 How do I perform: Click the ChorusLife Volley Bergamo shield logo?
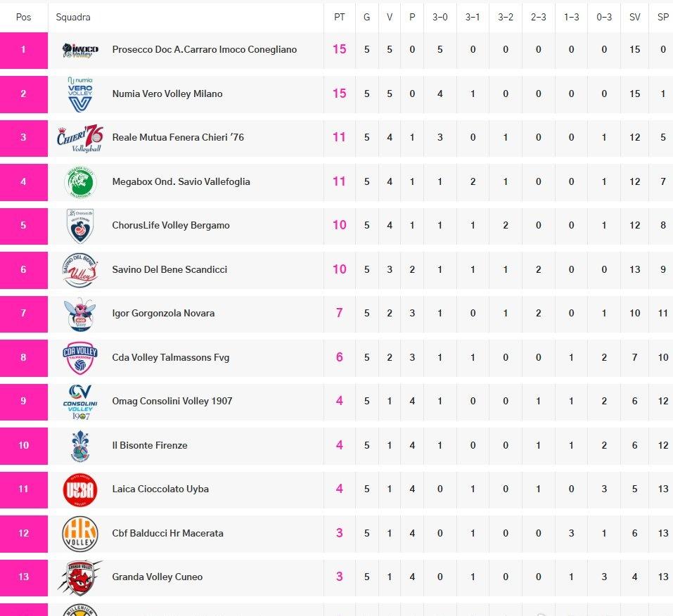80,226
